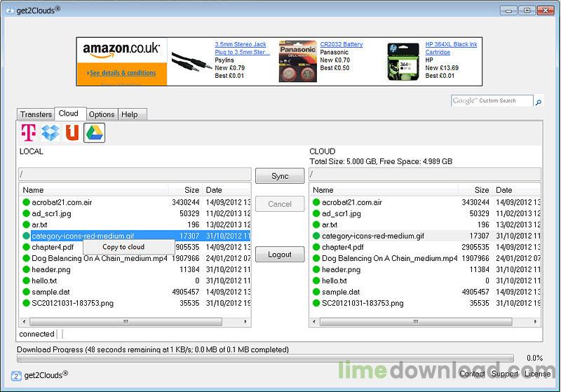Screen dimensions: 561x392
Task: Sort cloud list by Name header
Action: pyautogui.click(x=384, y=190)
